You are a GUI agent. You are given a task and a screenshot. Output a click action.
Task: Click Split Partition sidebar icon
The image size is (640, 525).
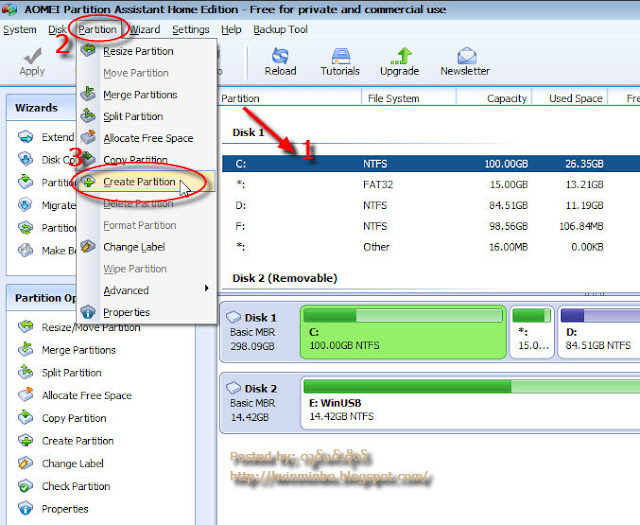[26, 372]
